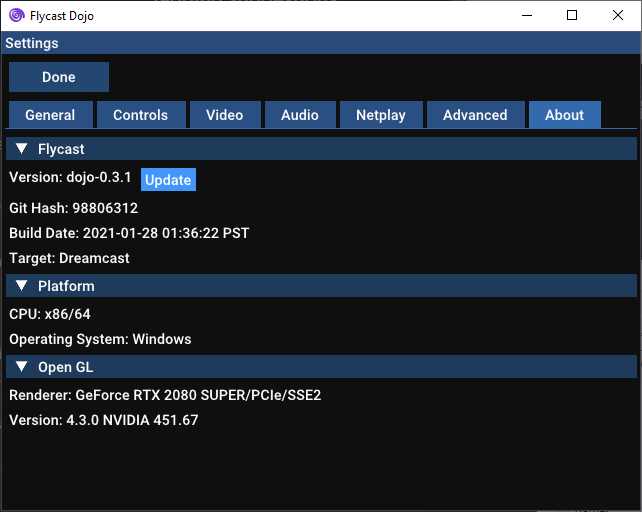
Task: Click the 'Flycast Dojo' window title text
Action: 62,16
